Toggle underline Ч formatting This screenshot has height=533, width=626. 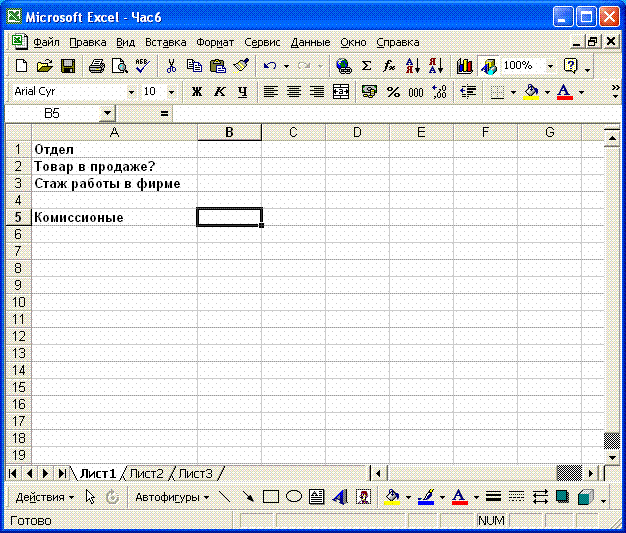242,92
